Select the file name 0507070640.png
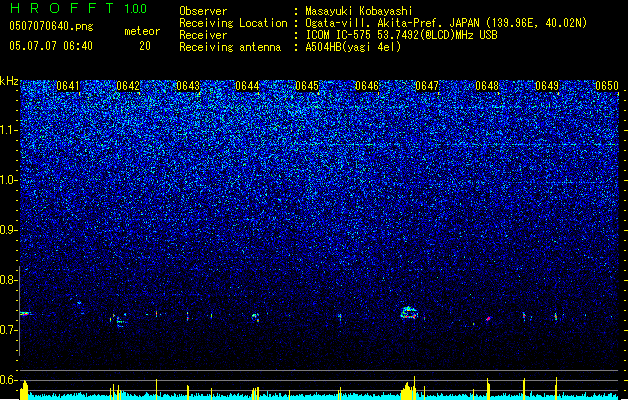629x400 pixels. pos(51,26)
